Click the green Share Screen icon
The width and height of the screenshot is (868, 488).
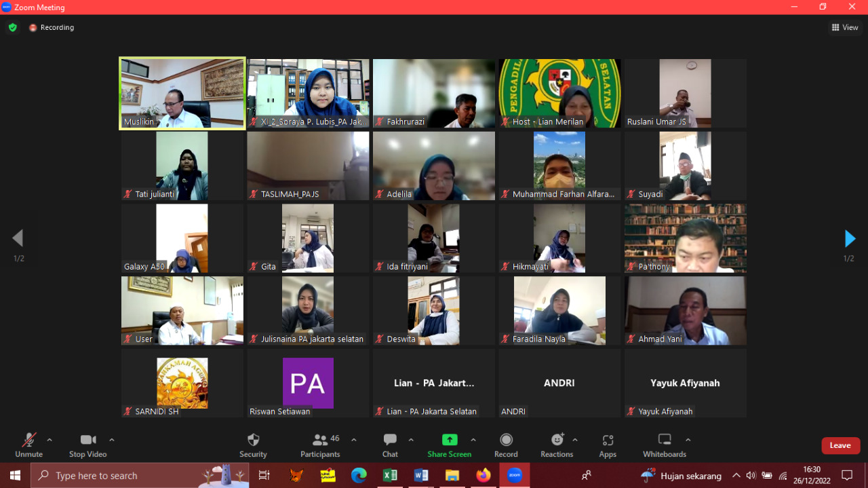449,440
